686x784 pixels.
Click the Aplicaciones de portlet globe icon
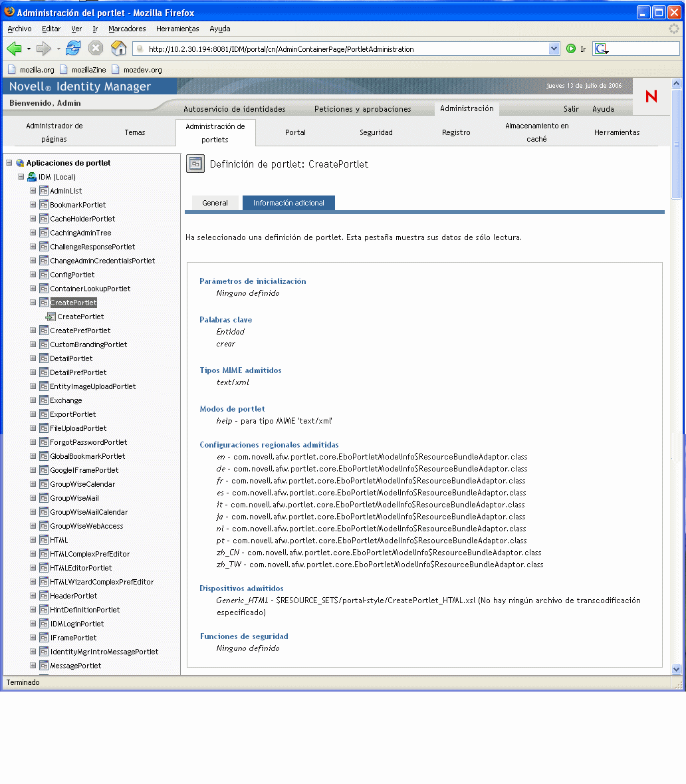(x=20, y=163)
